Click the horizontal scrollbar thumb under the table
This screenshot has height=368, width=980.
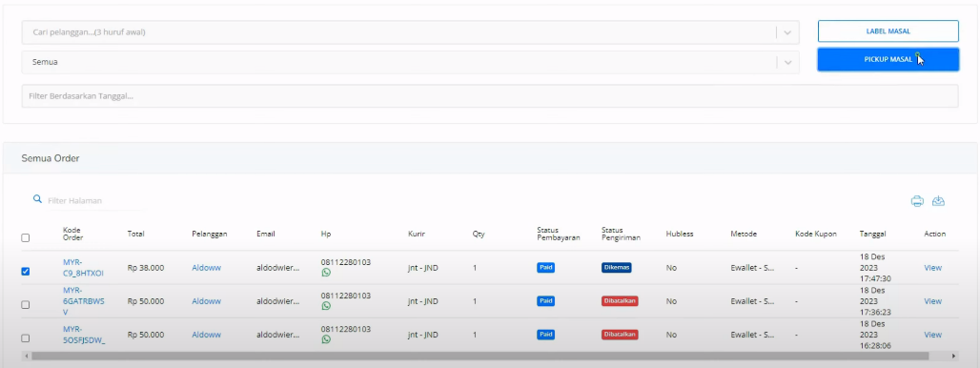tap(480, 356)
